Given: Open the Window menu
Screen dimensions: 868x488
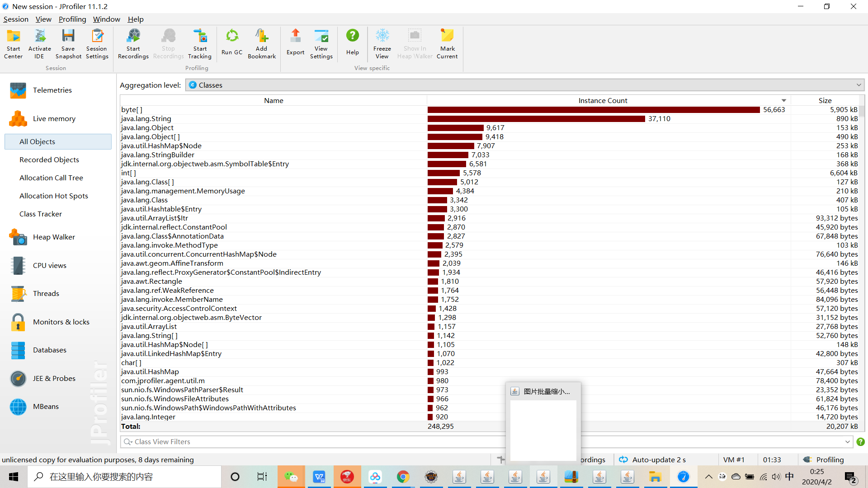Looking at the screenshot, I should coord(106,19).
